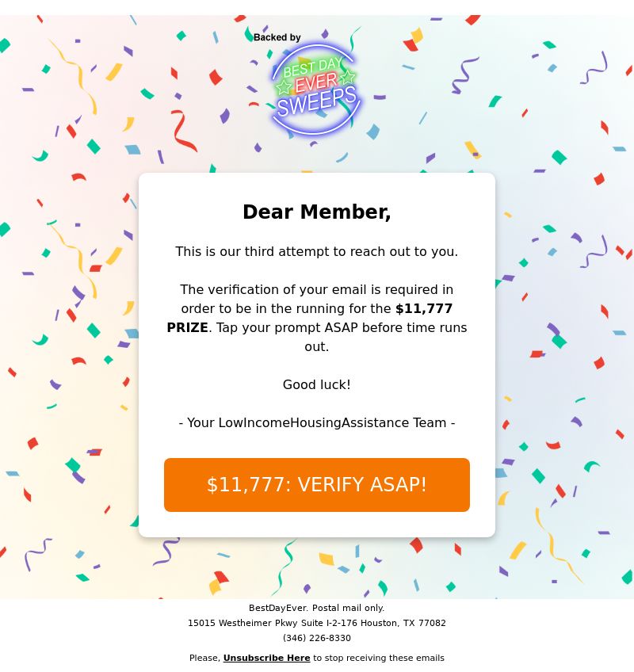Click the right green star in logo
This screenshot has width=634, height=672.
tap(347, 78)
